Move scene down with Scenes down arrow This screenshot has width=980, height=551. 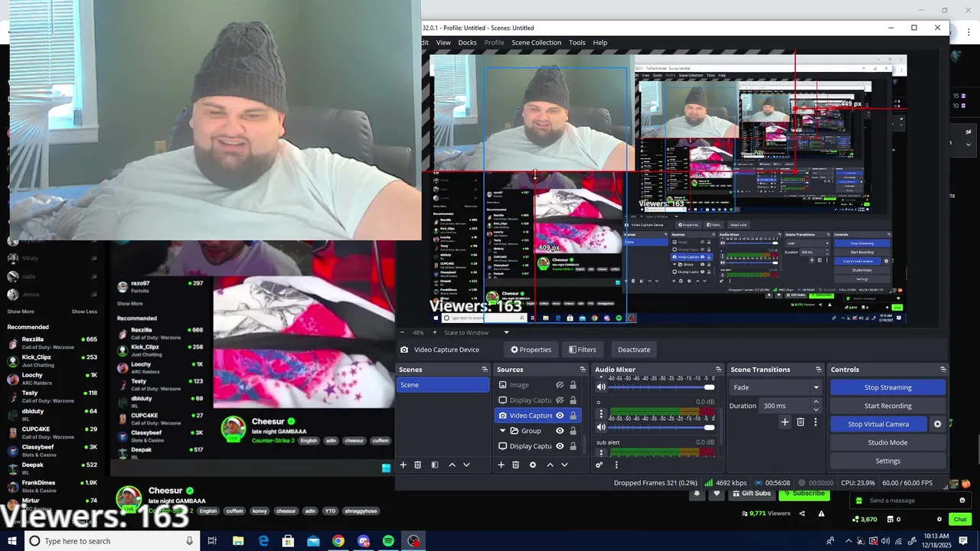point(466,465)
